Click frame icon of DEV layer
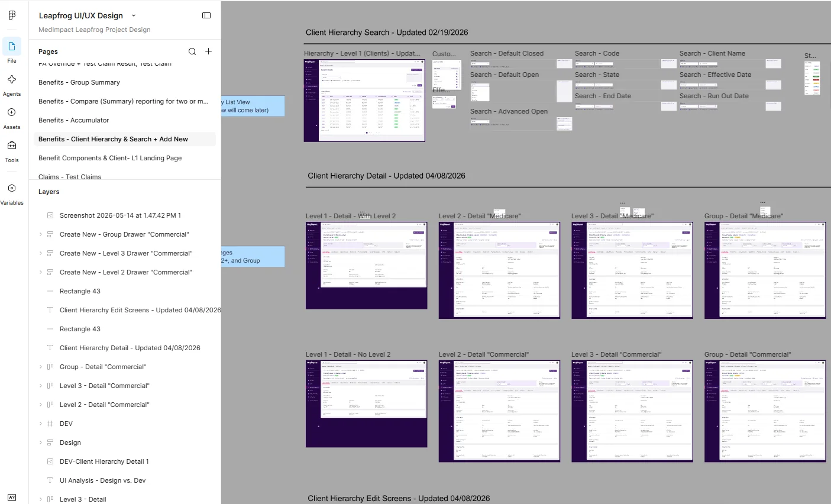831x504 pixels. pos(50,424)
